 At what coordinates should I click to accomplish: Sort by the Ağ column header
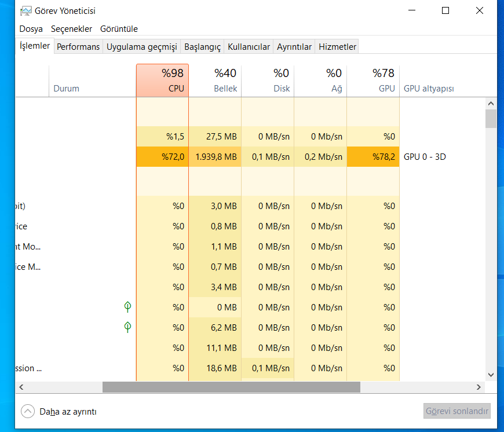(x=320, y=80)
